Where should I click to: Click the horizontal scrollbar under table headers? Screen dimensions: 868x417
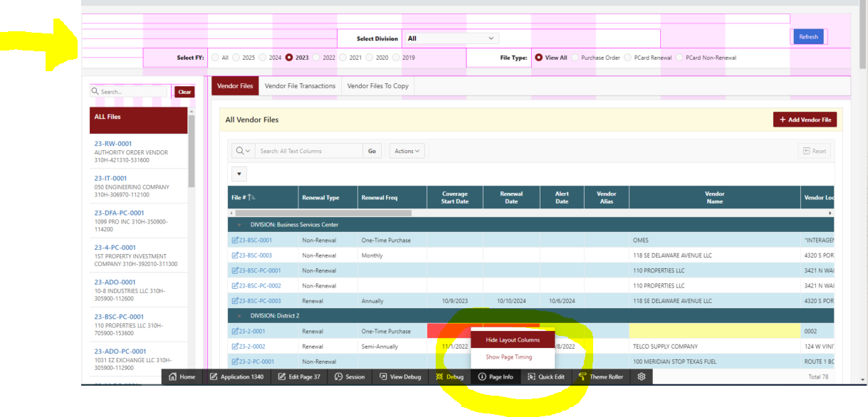click(x=323, y=213)
